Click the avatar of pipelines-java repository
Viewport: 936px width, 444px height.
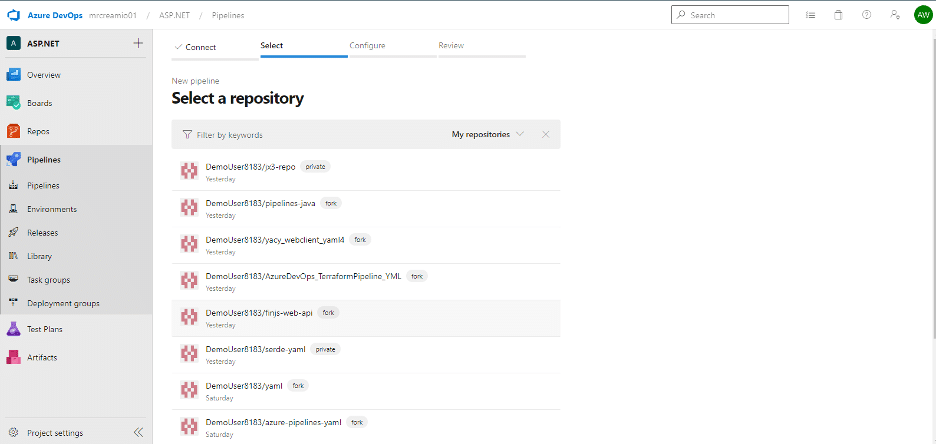coord(189,208)
